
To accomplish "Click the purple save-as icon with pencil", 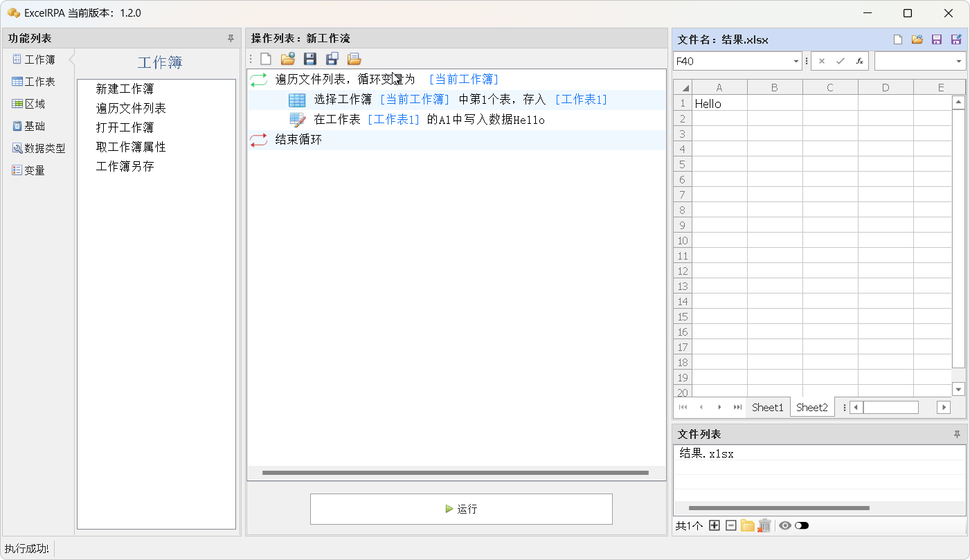I will [x=956, y=39].
